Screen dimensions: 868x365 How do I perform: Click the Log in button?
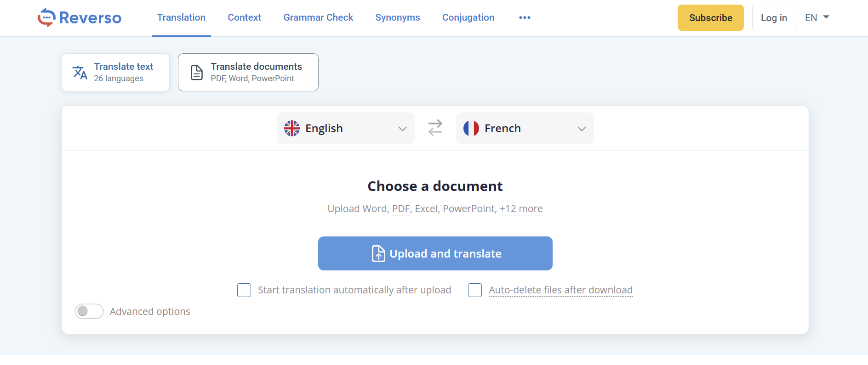click(x=774, y=18)
